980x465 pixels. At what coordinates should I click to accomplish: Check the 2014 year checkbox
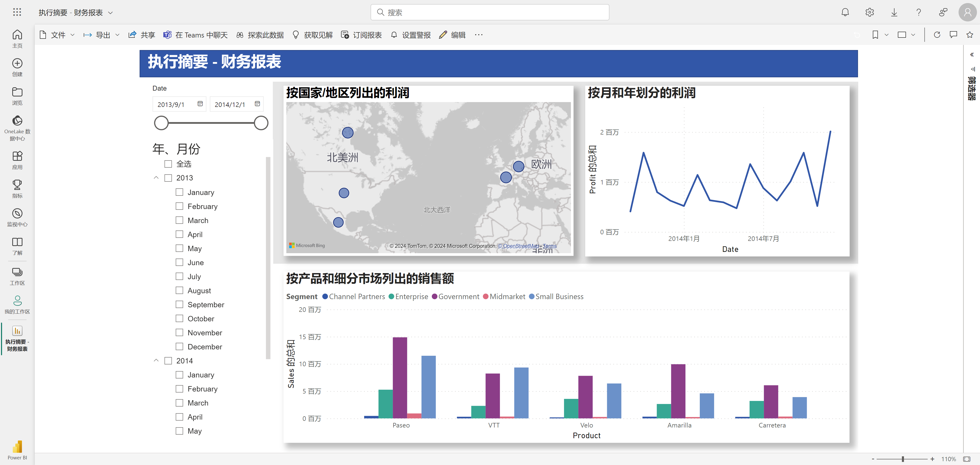coord(168,361)
